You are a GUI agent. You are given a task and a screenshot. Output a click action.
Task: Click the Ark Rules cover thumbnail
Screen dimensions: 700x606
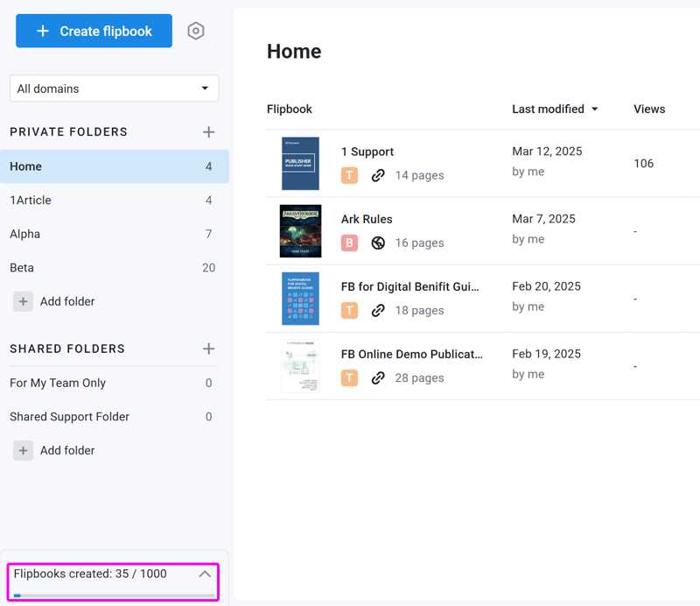click(x=300, y=231)
